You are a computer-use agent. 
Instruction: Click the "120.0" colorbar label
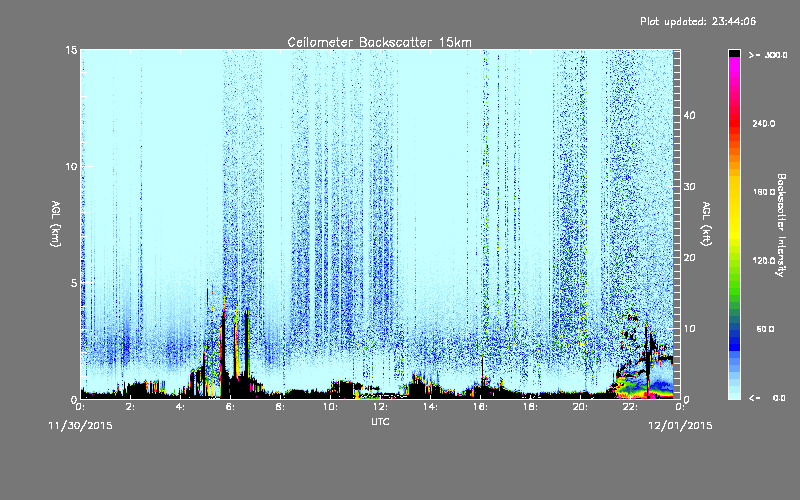pos(764,261)
